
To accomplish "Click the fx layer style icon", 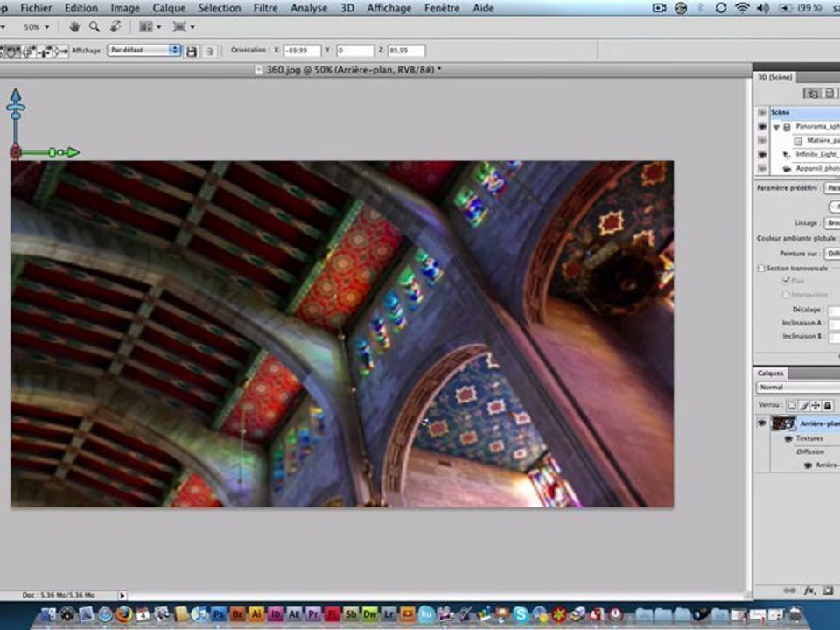I will click(810, 591).
